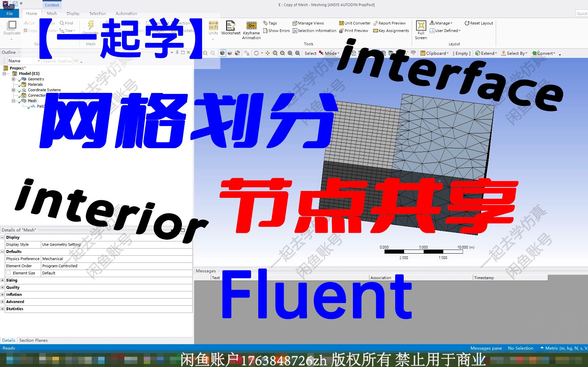Select shaded exterior and edges view icon
Image resolution: width=588 pixels, height=367 pixels.
click(222, 53)
